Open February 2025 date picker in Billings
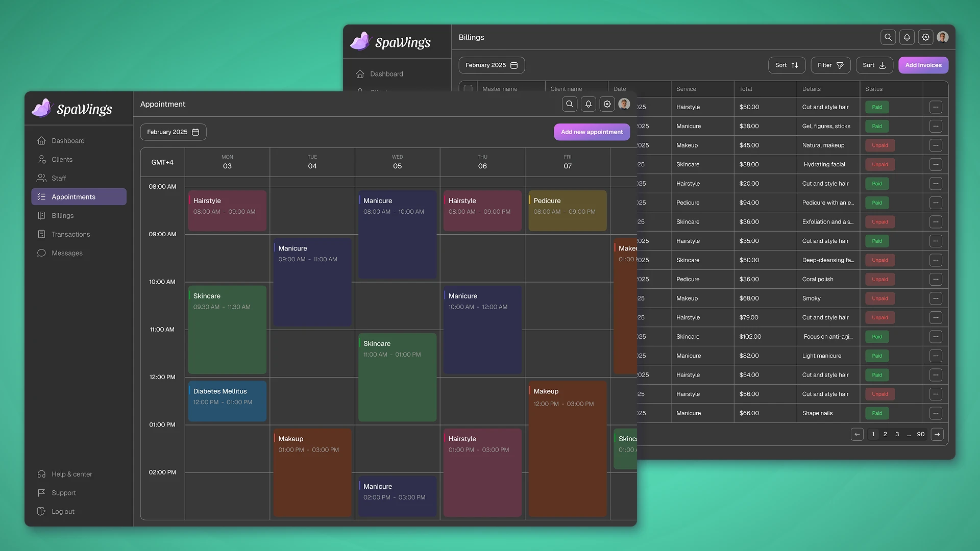The image size is (980, 551). point(491,65)
